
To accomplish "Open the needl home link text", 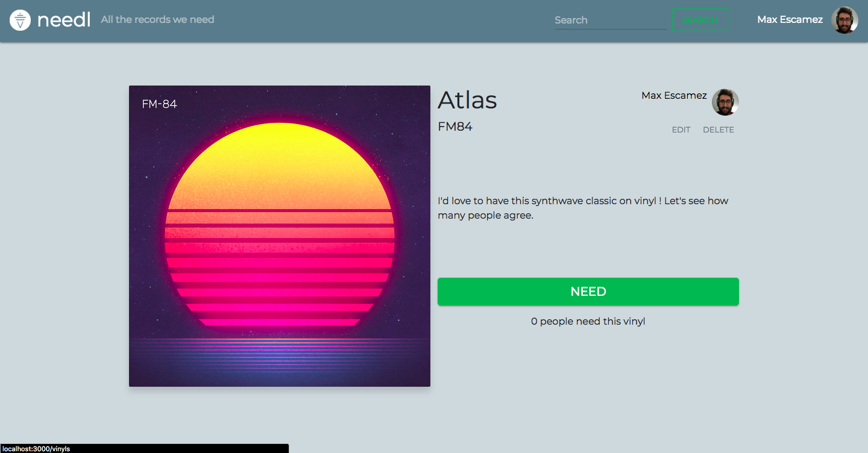I will pos(64,20).
